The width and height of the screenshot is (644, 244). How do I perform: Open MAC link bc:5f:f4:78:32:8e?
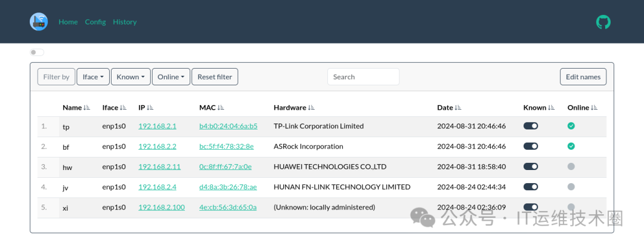(227, 146)
